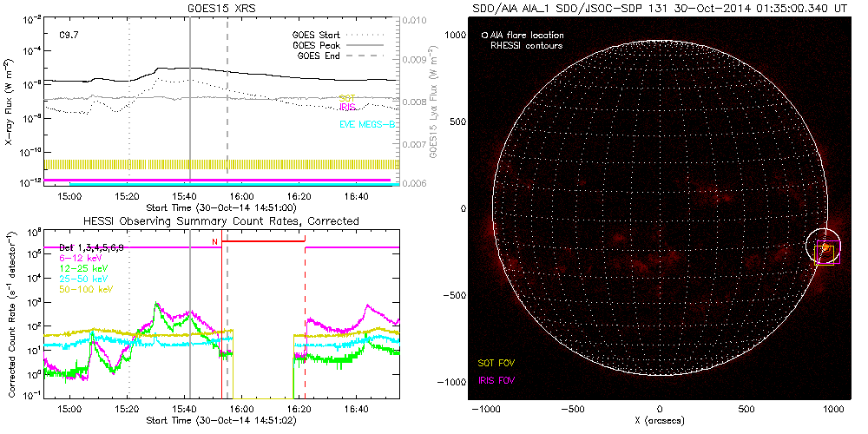Click the RHESSI contours legend label
The height and width of the screenshot is (434, 868).
(x=527, y=45)
